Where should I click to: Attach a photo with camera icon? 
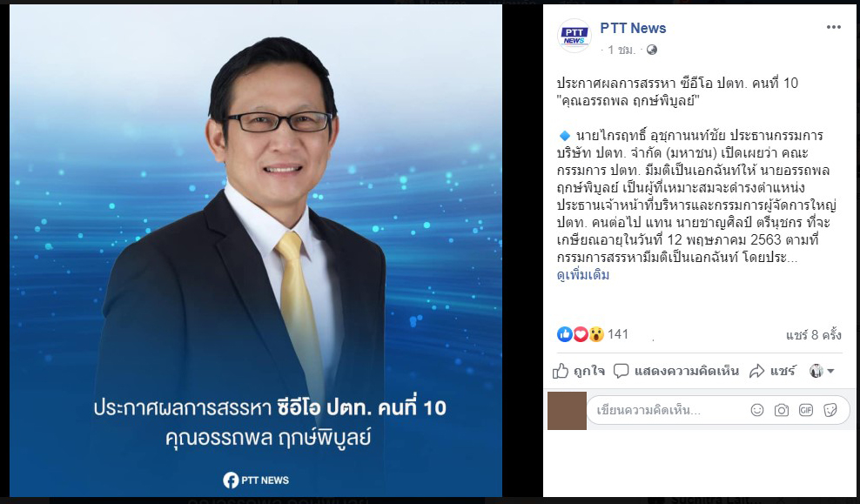click(781, 410)
